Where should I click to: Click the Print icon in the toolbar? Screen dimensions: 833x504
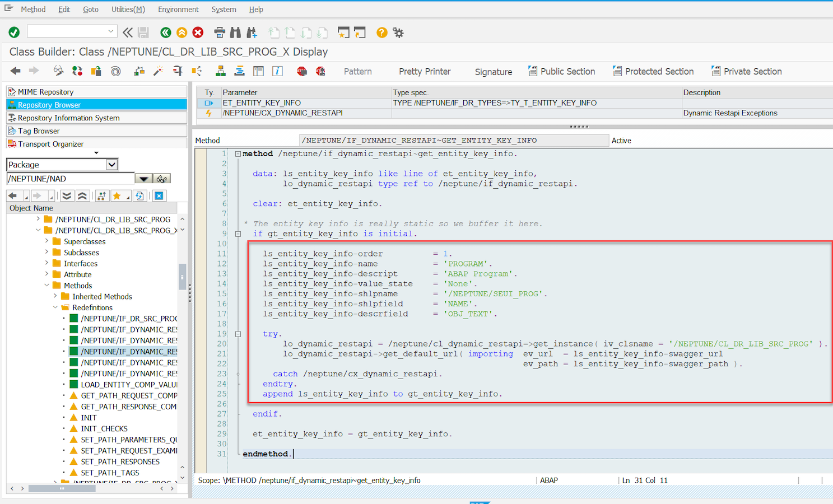[220, 32]
